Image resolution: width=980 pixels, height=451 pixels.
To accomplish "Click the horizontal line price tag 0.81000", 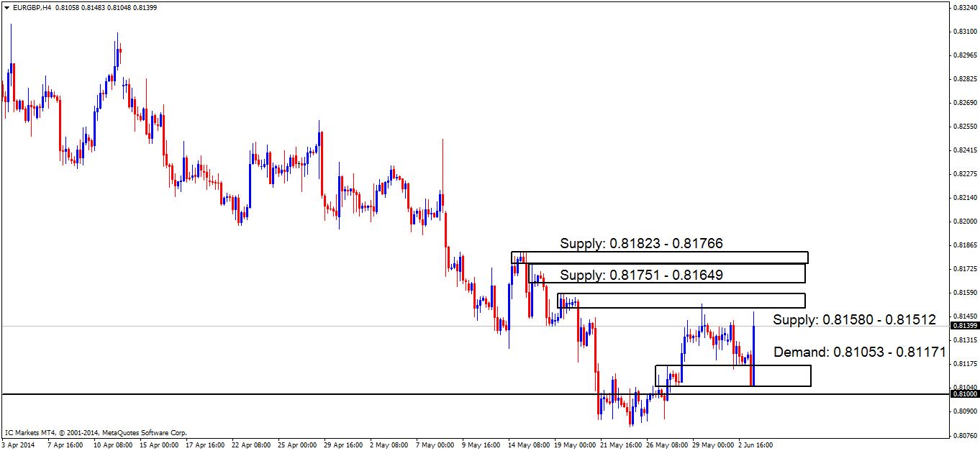I will [964, 394].
